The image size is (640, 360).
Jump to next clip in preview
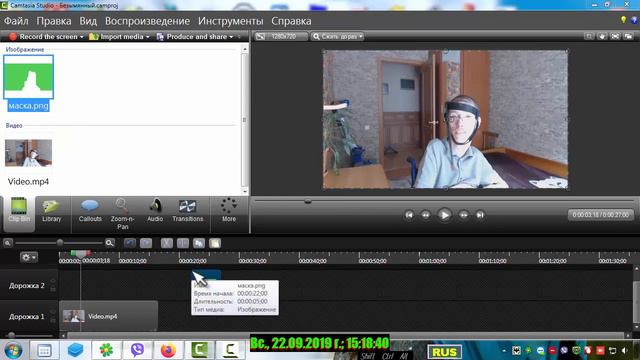pos(480,215)
